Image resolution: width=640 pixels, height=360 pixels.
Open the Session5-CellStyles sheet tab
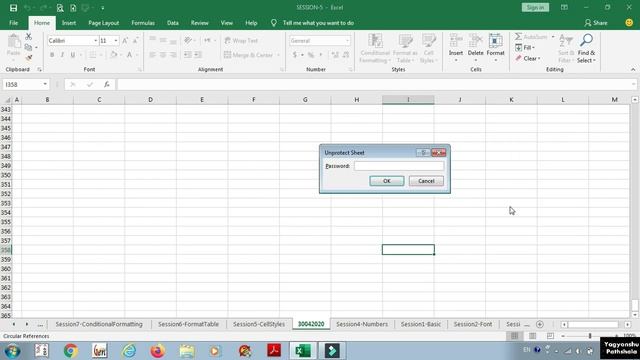tap(259, 324)
